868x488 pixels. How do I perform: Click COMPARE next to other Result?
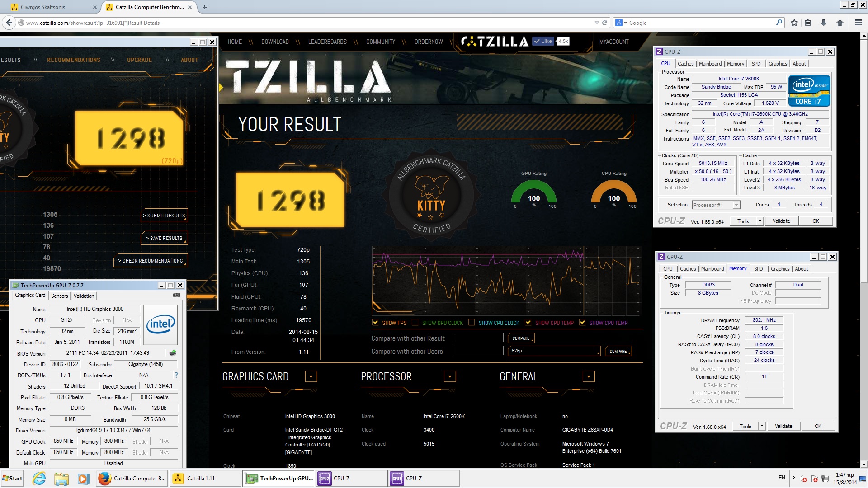[521, 338]
